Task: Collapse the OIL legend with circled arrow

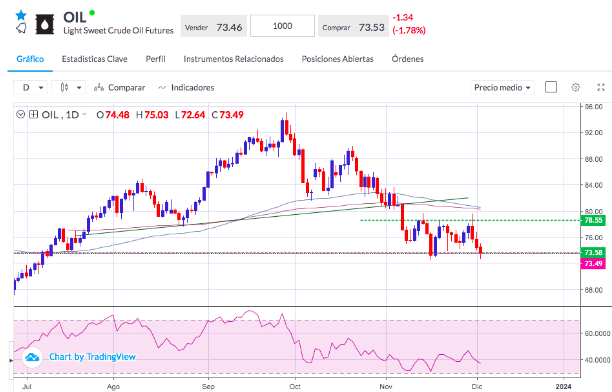Action: tap(20, 114)
